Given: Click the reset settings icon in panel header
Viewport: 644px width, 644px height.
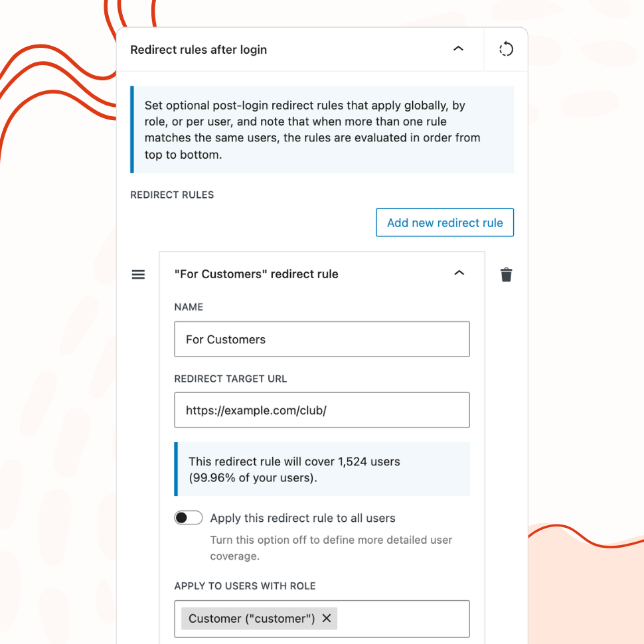Looking at the screenshot, I should click(506, 49).
